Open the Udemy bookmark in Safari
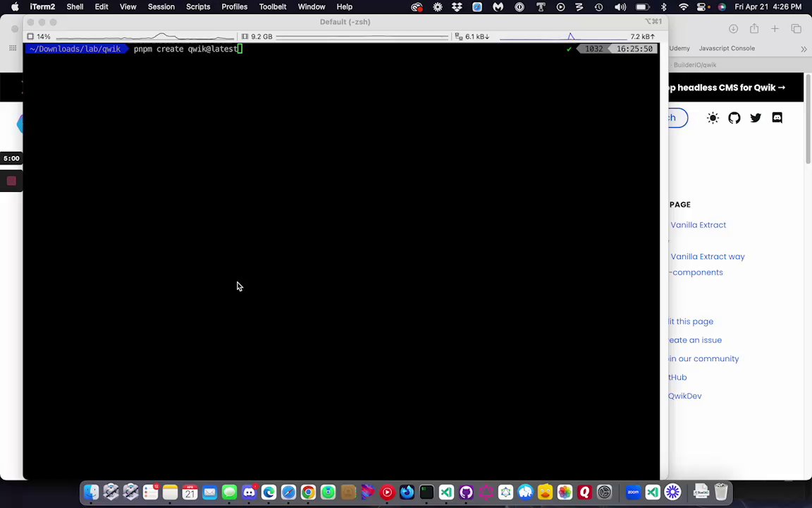 click(679, 48)
